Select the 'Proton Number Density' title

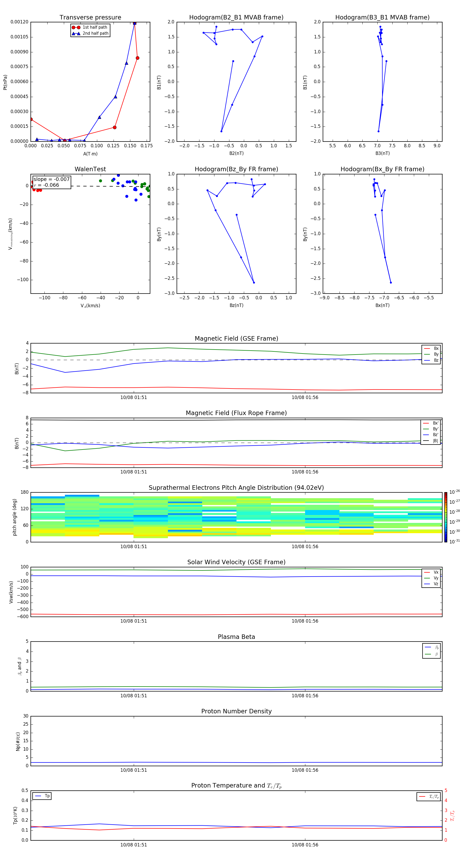click(x=236, y=711)
